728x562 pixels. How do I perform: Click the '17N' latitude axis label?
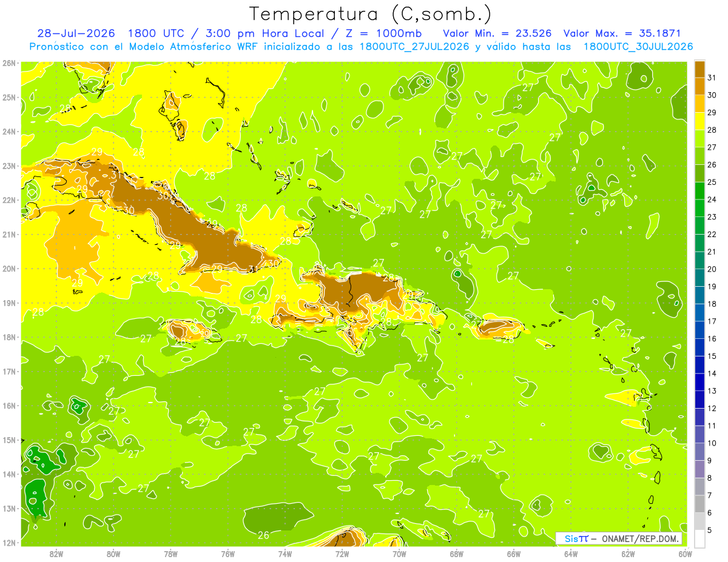8,371
